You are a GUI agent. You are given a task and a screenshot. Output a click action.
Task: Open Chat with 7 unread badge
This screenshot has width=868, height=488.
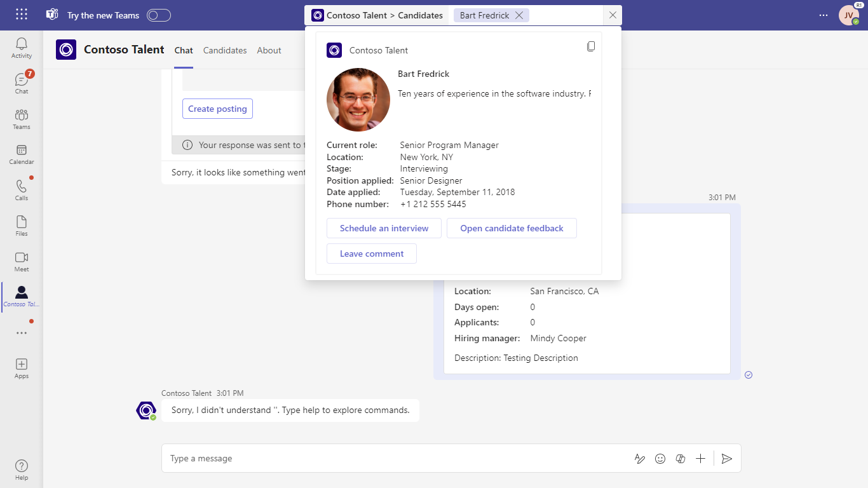coord(22,83)
